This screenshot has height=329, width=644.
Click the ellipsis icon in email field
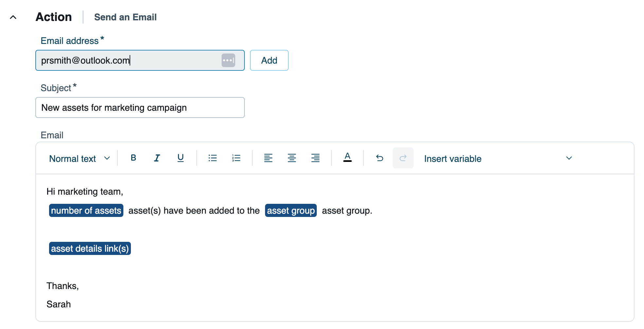[228, 60]
